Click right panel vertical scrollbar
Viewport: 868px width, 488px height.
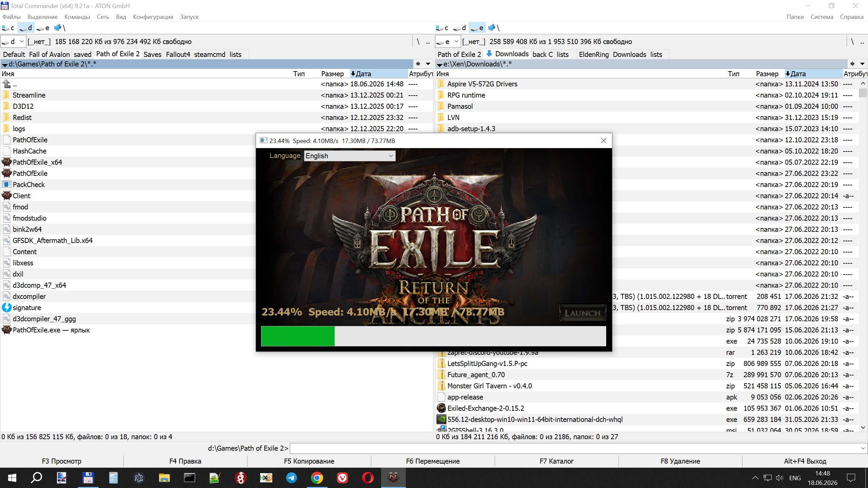(863, 256)
